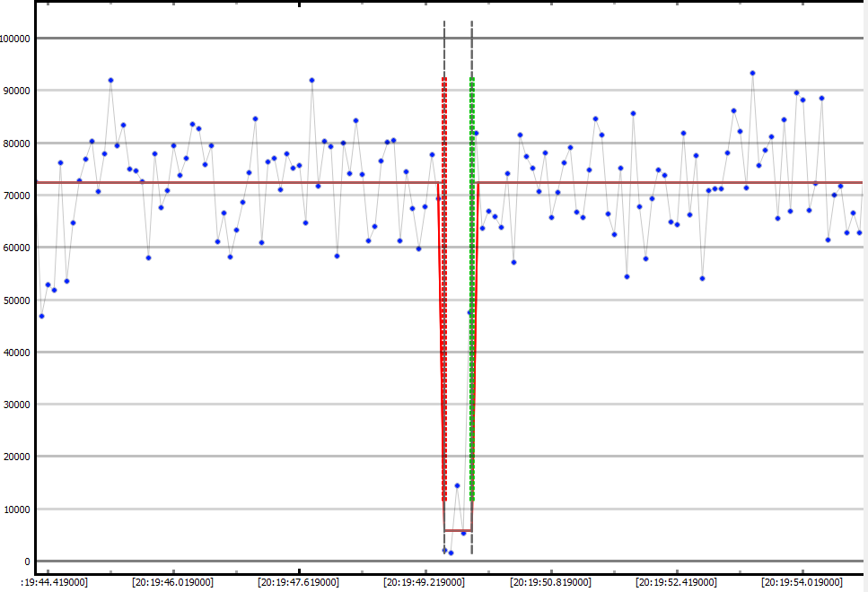Select the data point near 14500 inside the dip

[457, 485]
